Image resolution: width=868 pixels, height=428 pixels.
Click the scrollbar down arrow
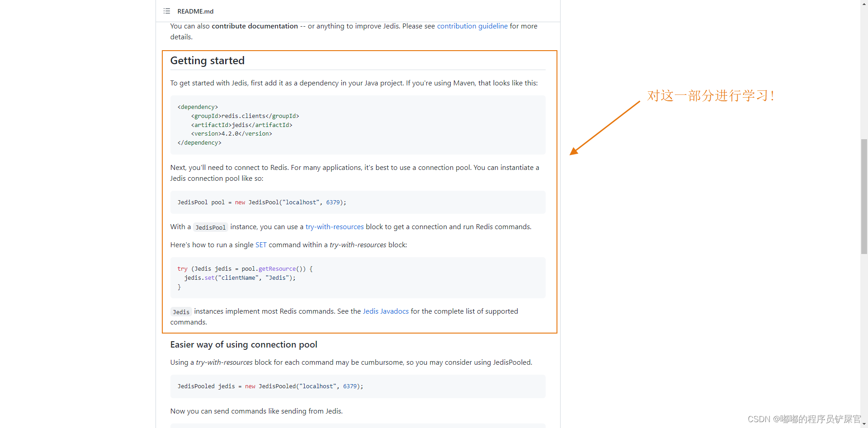[864, 424]
